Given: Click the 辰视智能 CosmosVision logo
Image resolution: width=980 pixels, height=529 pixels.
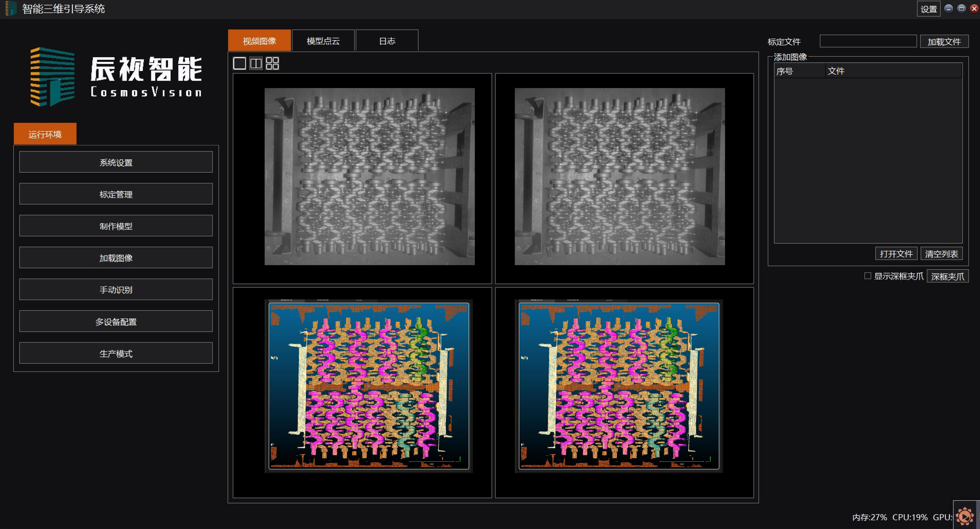Looking at the screenshot, I should click(116, 76).
